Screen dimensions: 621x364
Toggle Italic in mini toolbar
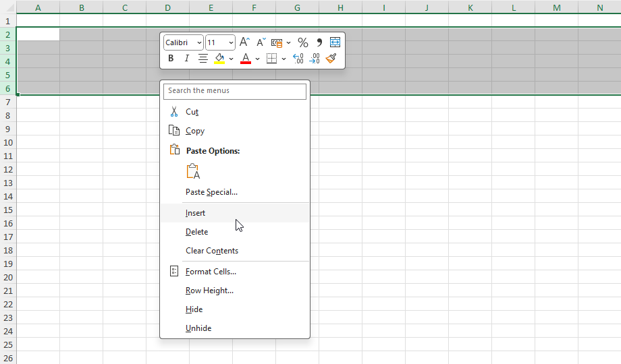point(186,59)
